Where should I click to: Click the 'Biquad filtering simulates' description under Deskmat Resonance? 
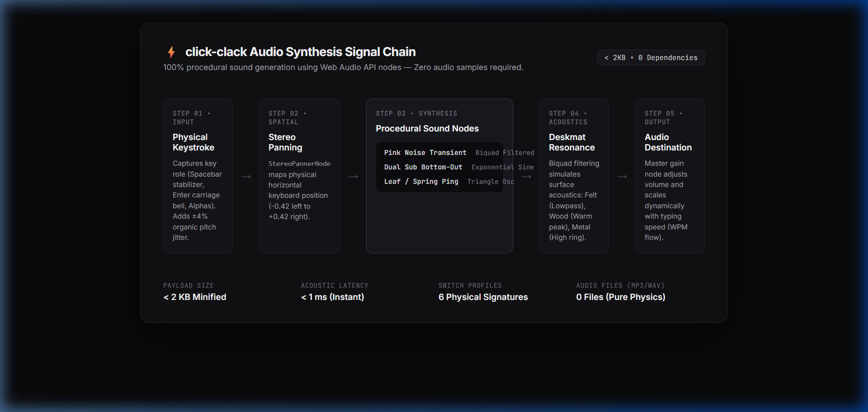pos(574,201)
